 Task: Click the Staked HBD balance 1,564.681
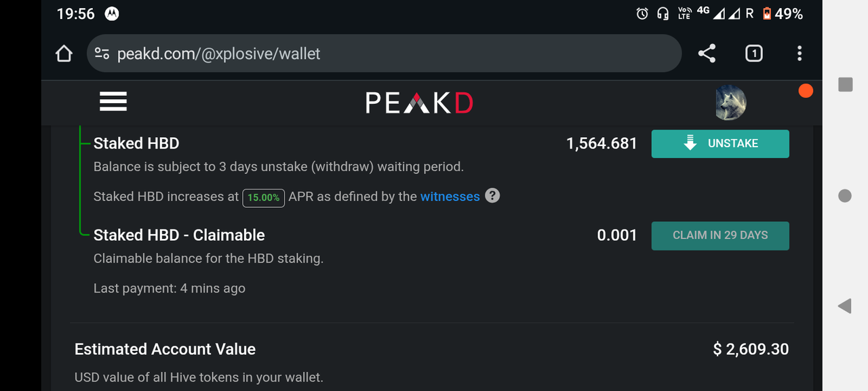pyautogui.click(x=601, y=143)
